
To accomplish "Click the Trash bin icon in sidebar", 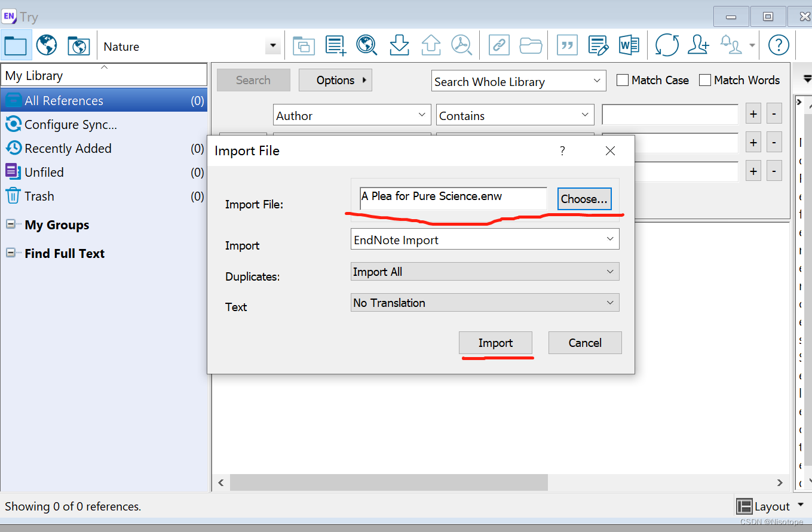I will pyautogui.click(x=13, y=196).
